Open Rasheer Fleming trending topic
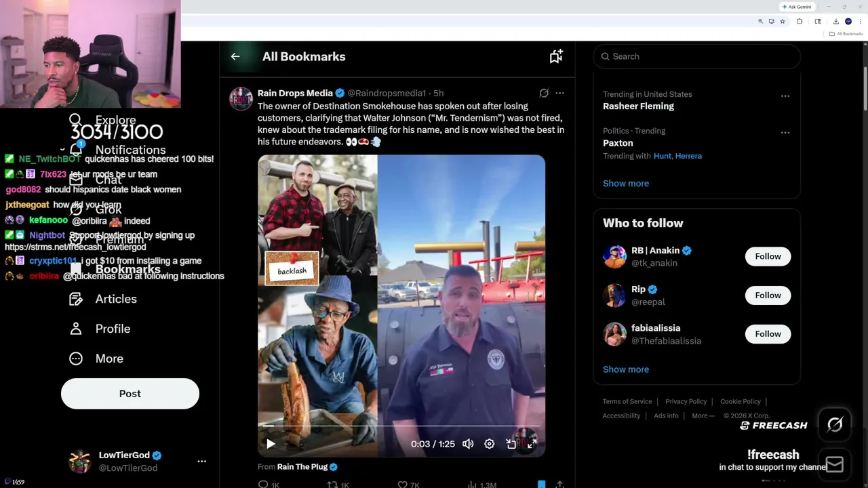The height and width of the screenshot is (488, 868). pos(638,106)
